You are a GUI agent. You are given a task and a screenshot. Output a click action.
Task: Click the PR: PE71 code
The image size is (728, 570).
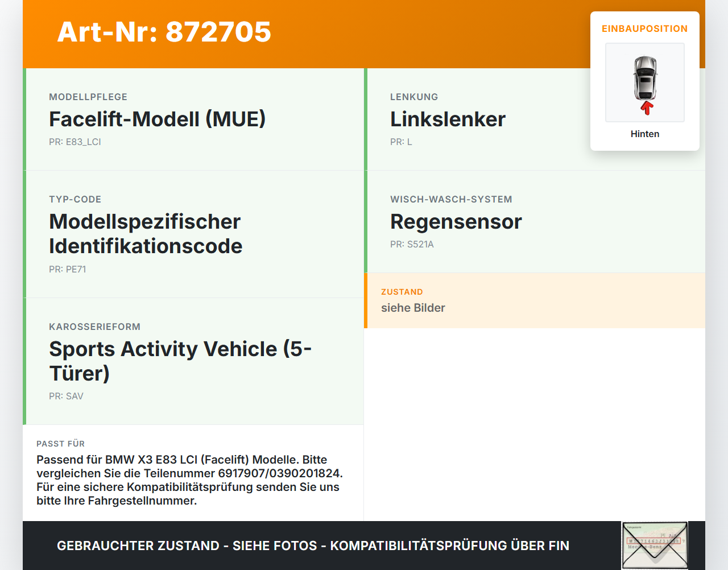(x=68, y=270)
